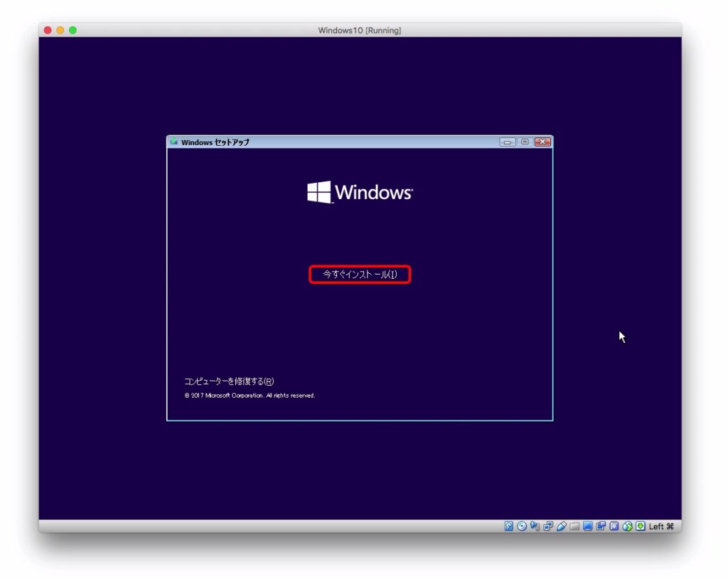Minimize the Windows10 VirtualBox window
The height and width of the screenshot is (579, 728).
point(60,30)
